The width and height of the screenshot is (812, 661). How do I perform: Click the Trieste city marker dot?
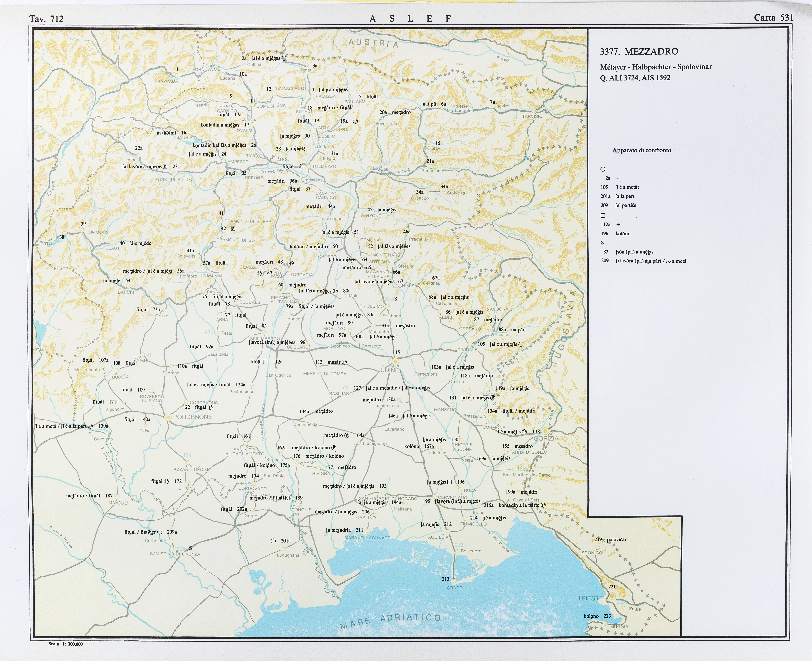[x=612, y=596]
